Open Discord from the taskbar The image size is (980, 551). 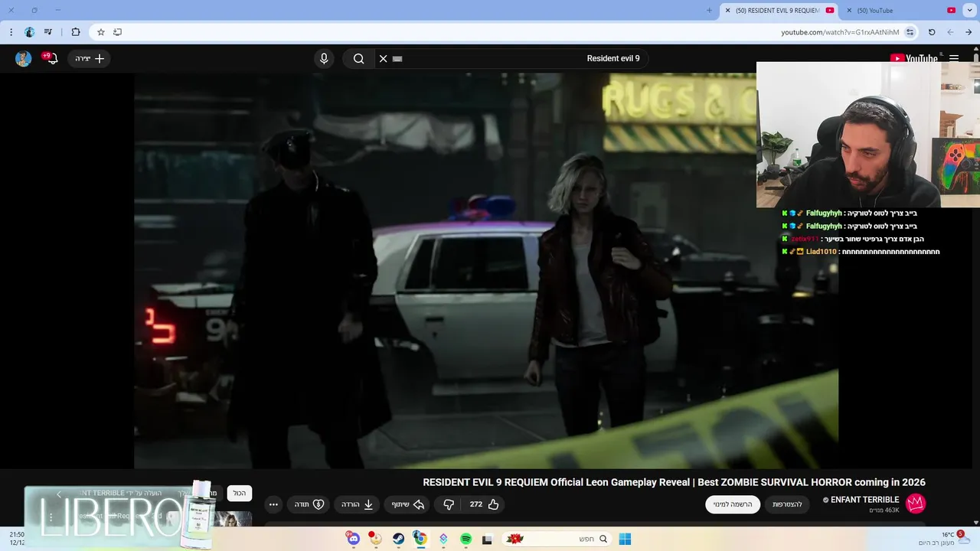click(x=353, y=539)
